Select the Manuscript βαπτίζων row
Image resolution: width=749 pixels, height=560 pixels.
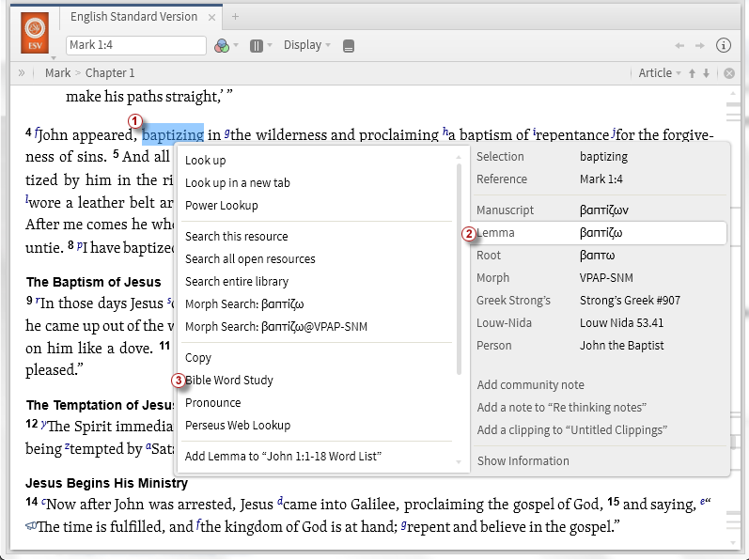tap(601, 210)
